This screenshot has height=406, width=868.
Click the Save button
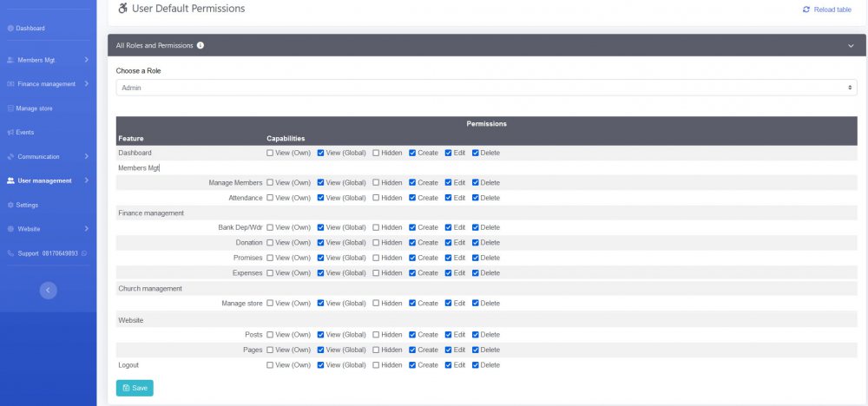(x=135, y=388)
